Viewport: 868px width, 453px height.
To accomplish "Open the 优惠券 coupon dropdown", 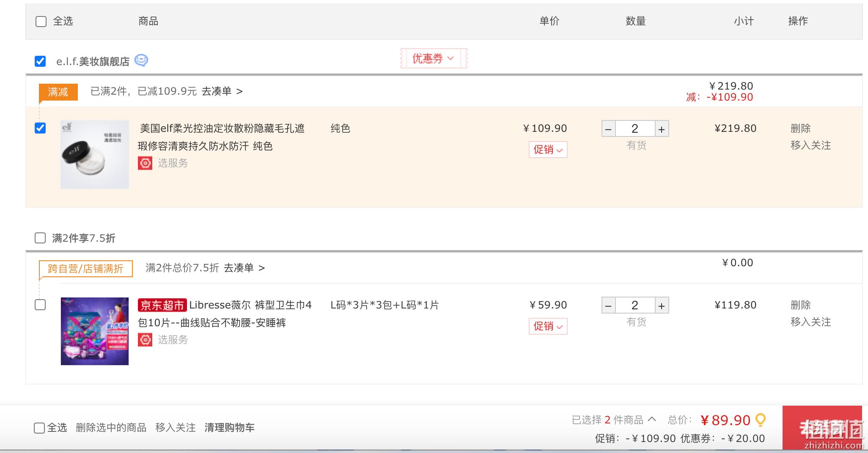I will [x=434, y=58].
